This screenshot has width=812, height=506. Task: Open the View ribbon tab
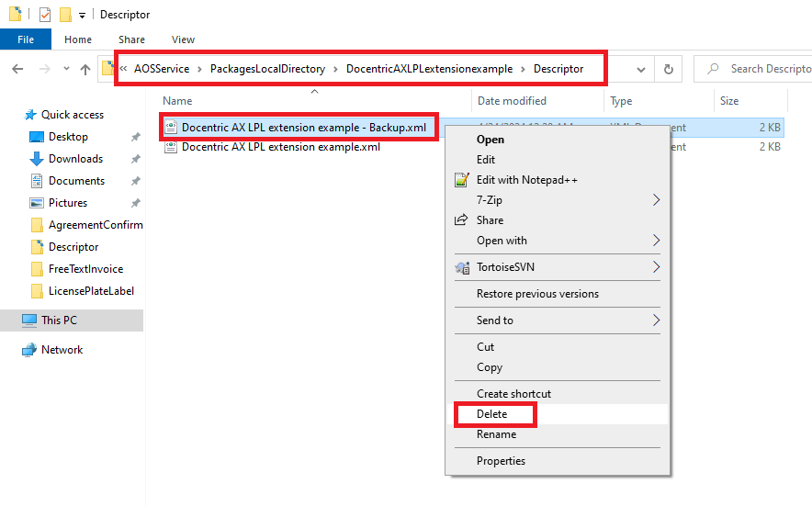[x=183, y=39]
